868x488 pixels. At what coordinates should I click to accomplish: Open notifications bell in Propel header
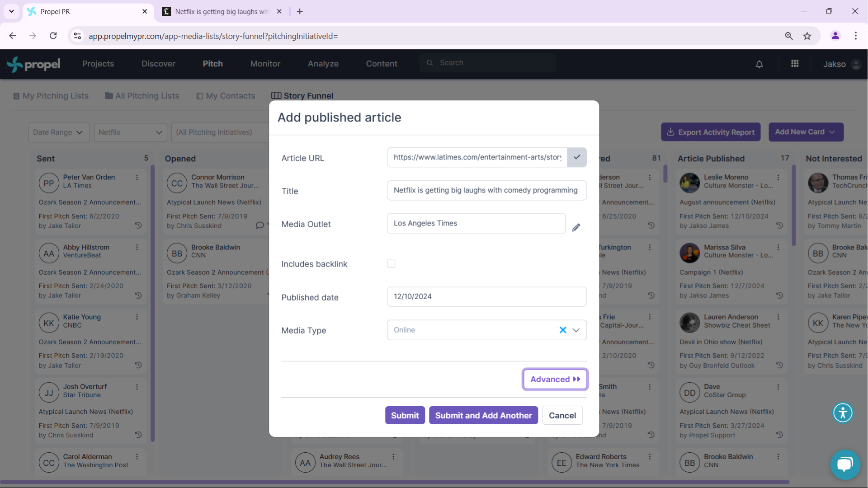[x=759, y=64]
